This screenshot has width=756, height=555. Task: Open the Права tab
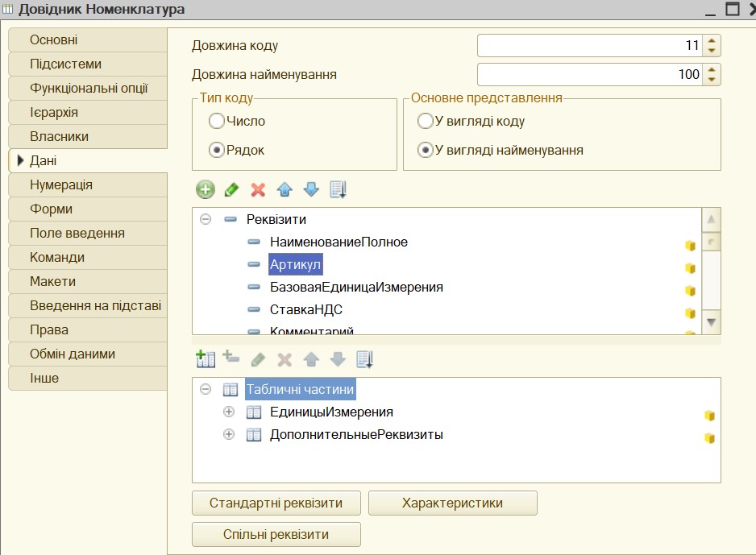(x=88, y=330)
